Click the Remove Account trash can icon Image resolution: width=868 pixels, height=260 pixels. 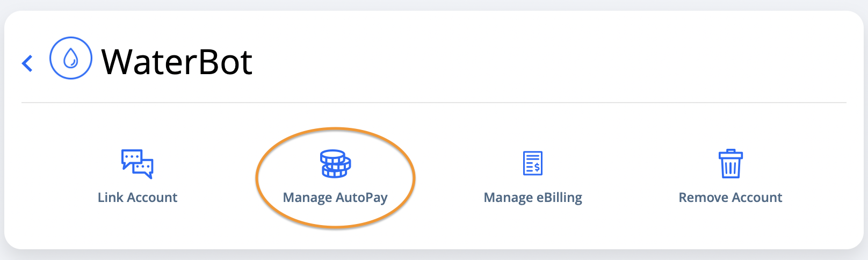(730, 163)
